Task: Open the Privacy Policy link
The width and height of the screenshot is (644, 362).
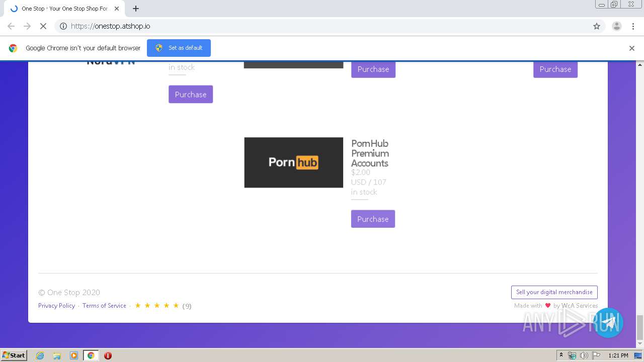Action: (56, 306)
